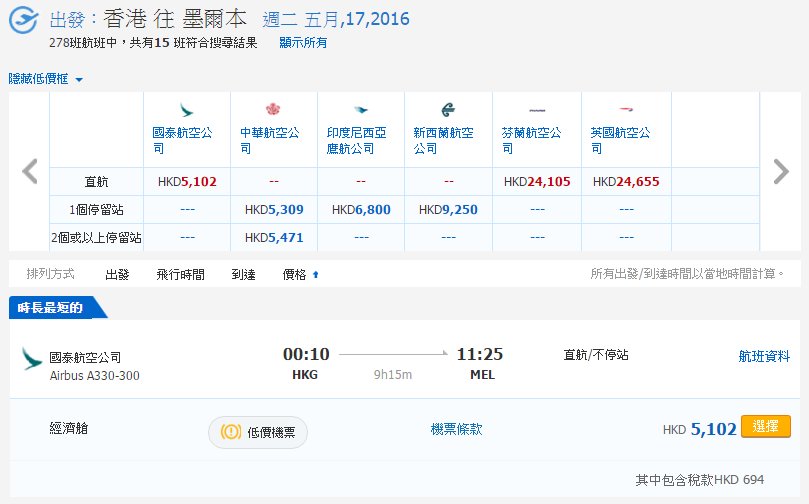Sort results by 價格
This screenshot has width=809, height=504.
(295, 274)
